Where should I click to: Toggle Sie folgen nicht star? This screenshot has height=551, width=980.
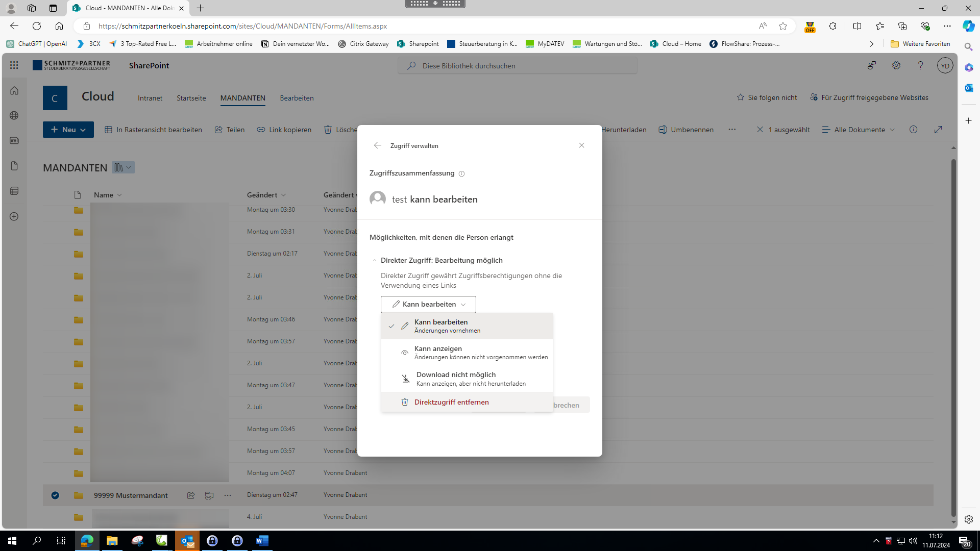pos(740,97)
